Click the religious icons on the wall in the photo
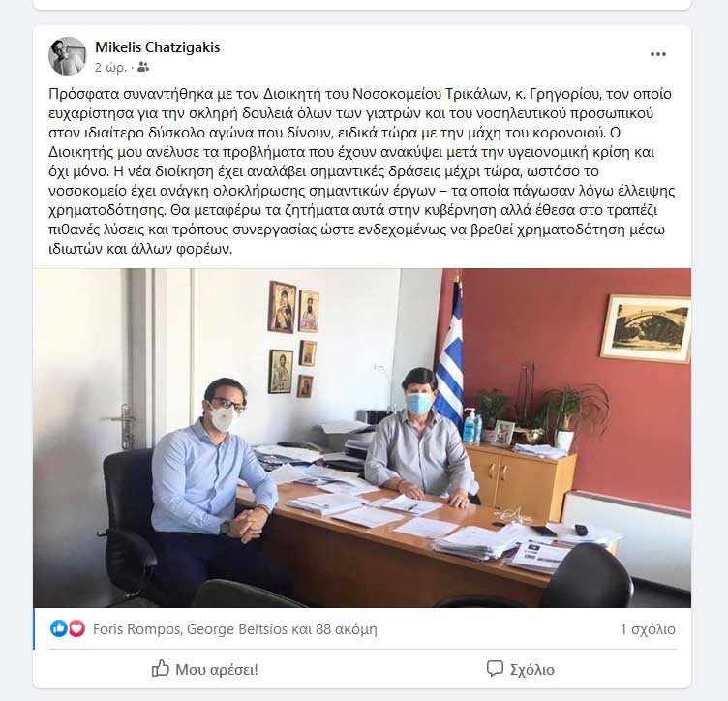This screenshot has width=728, height=701. coord(293,339)
